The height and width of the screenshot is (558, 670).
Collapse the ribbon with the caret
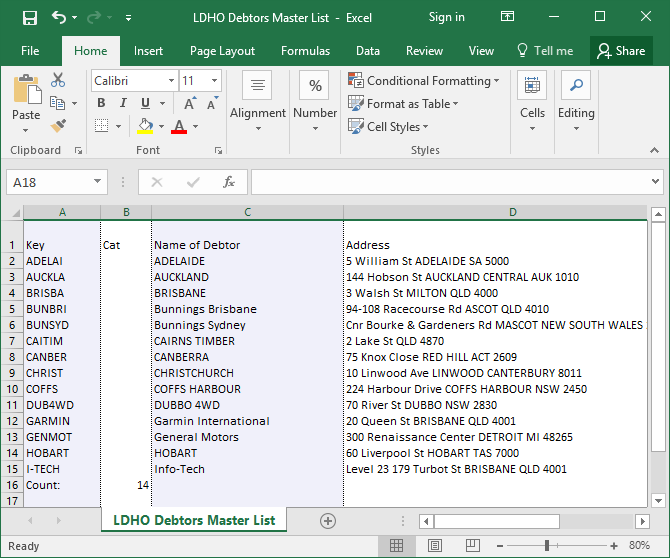tap(654, 150)
